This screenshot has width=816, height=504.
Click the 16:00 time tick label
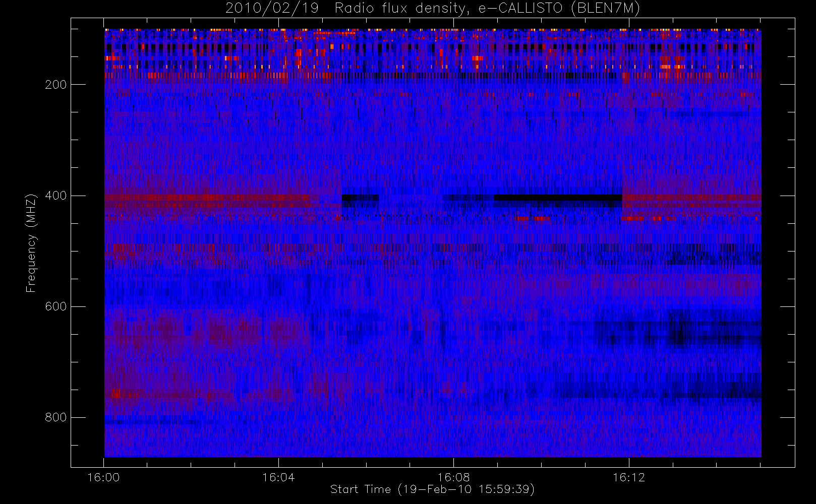pyautogui.click(x=104, y=477)
